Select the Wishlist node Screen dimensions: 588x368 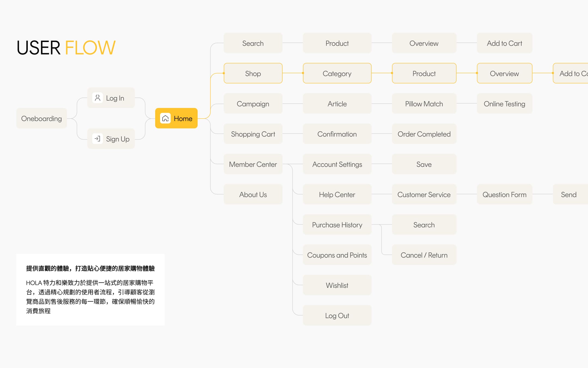click(x=337, y=285)
